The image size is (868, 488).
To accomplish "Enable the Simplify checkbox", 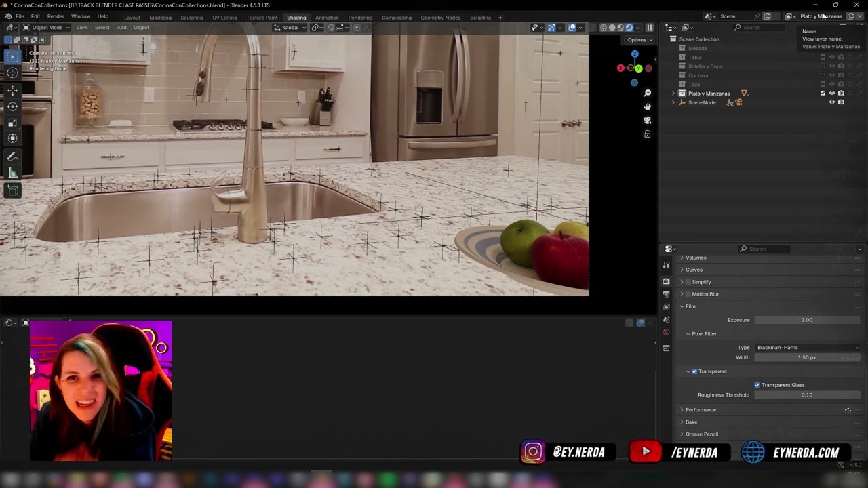I will pyautogui.click(x=688, y=282).
